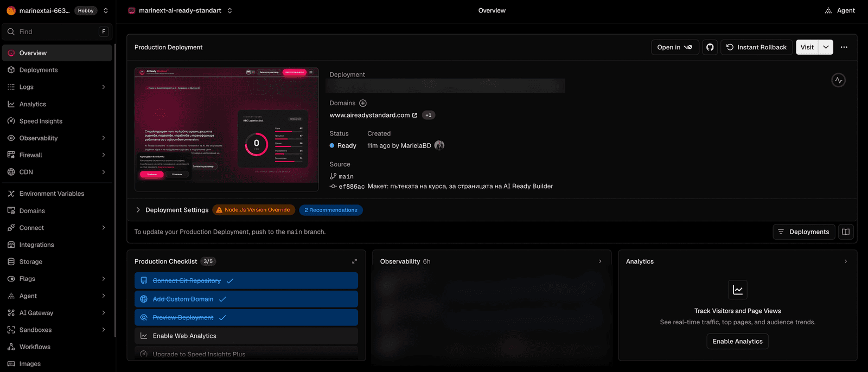The image size is (868, 372).
Task: Click the branch icon beside main
Action: [333, 176]
